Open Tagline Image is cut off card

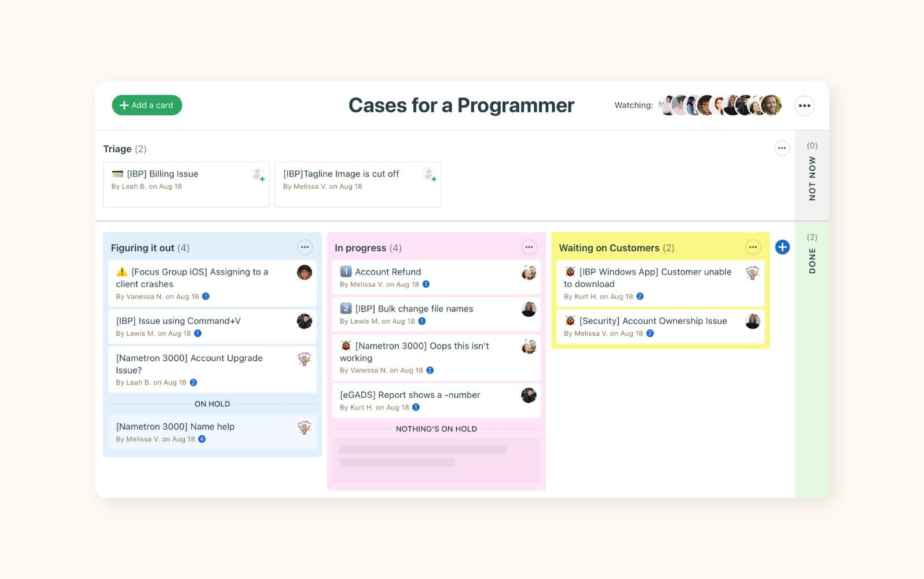click(x=358, y=184)
